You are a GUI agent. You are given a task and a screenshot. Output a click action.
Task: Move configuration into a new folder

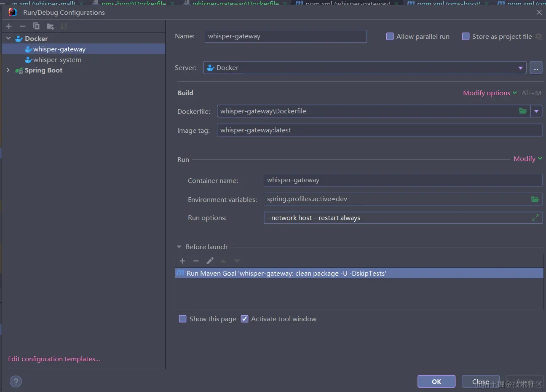point(50,26)
